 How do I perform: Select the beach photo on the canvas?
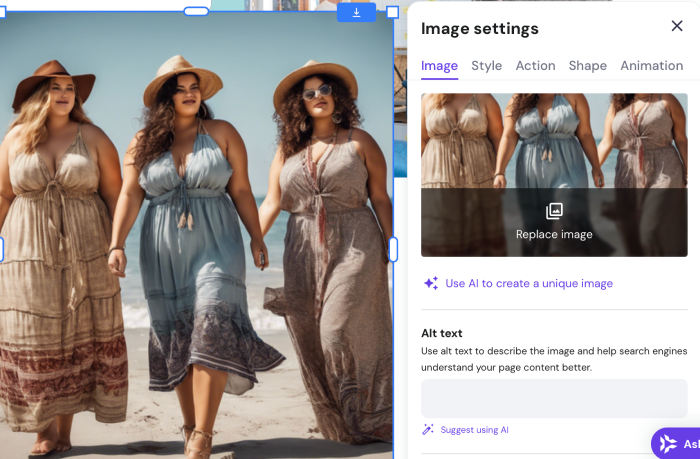pyautogui.click(x=196, y=234)
